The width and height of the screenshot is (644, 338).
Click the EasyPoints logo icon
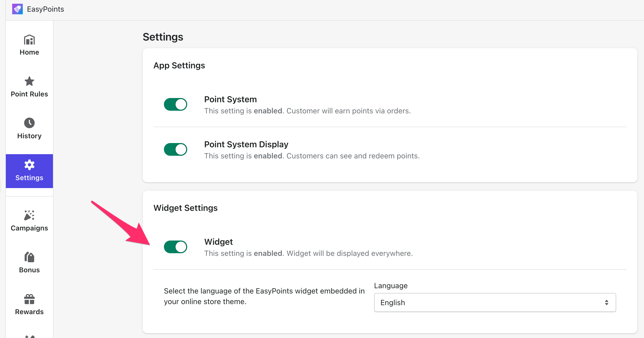point(17,9)
